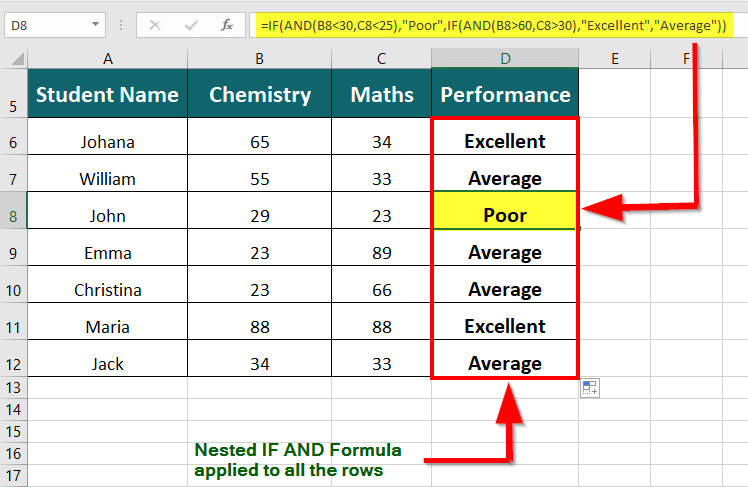Select column F header
Viewport: 748px width, 487px height.
tap(686, 59)
